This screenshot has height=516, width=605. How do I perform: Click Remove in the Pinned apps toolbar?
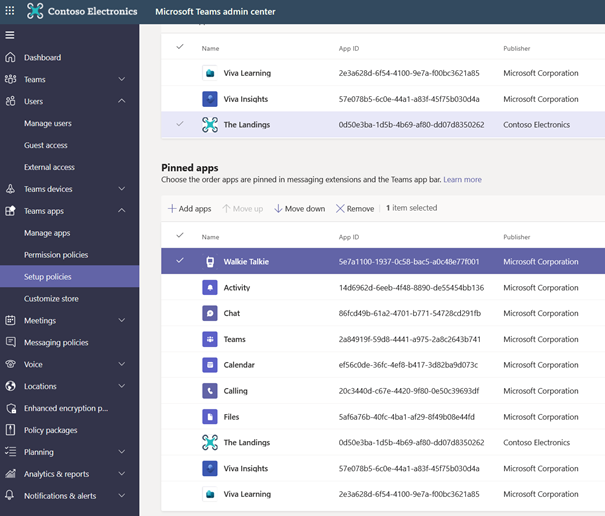coord(355,209)
